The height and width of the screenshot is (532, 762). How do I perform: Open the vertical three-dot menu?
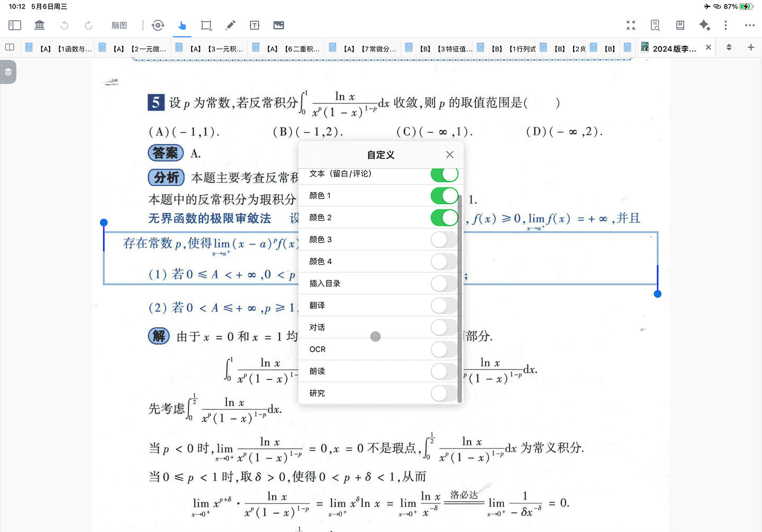point(725,25)
